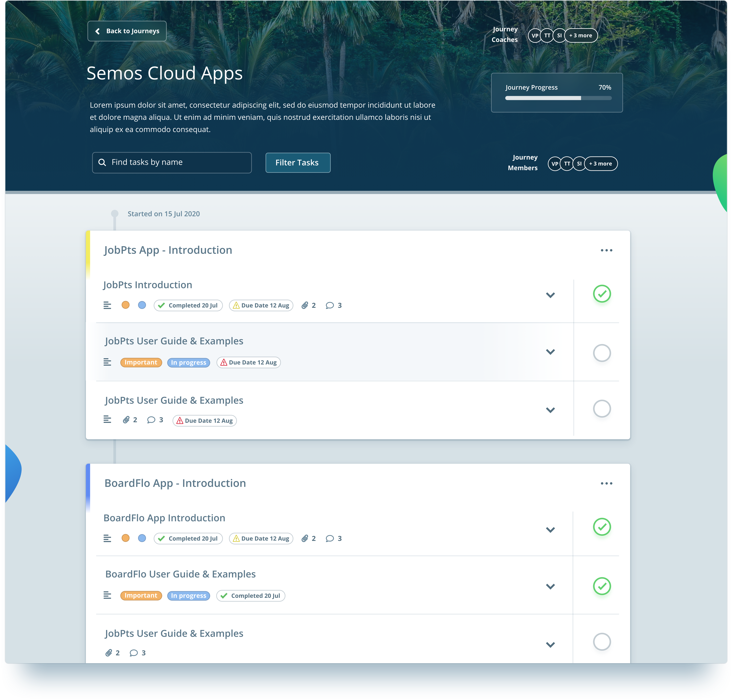Click the SI avatar in Journey Members

[x=579, y=163]
